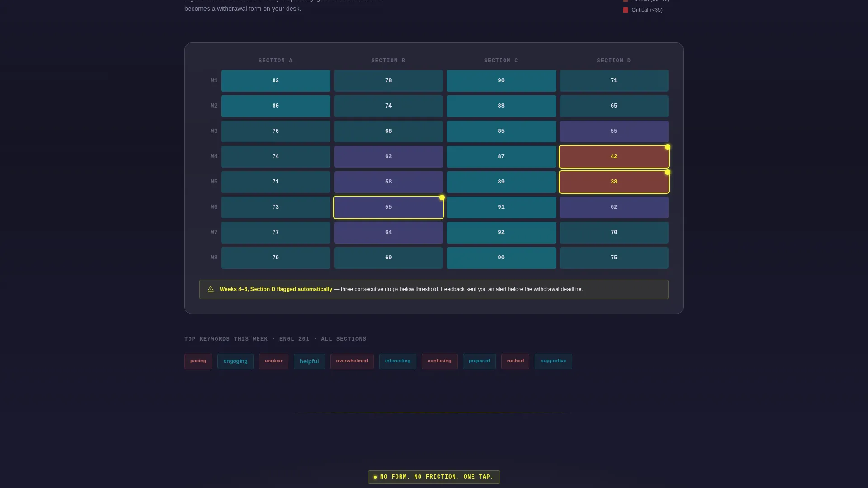
Task: Open flagged Section B week 6 cell (55)
Action: tap(388, 207)
